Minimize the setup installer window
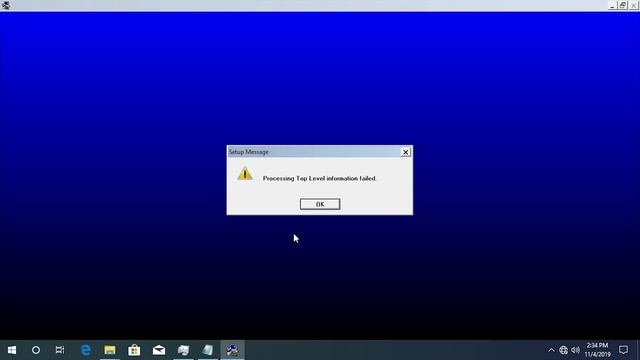The image size is (640, 360). coord(612,5)
